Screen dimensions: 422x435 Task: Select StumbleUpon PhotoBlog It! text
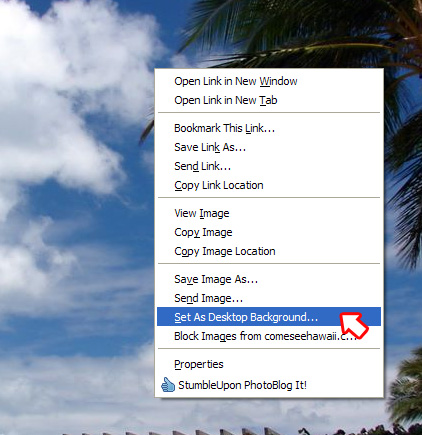(x=242, y=385)
